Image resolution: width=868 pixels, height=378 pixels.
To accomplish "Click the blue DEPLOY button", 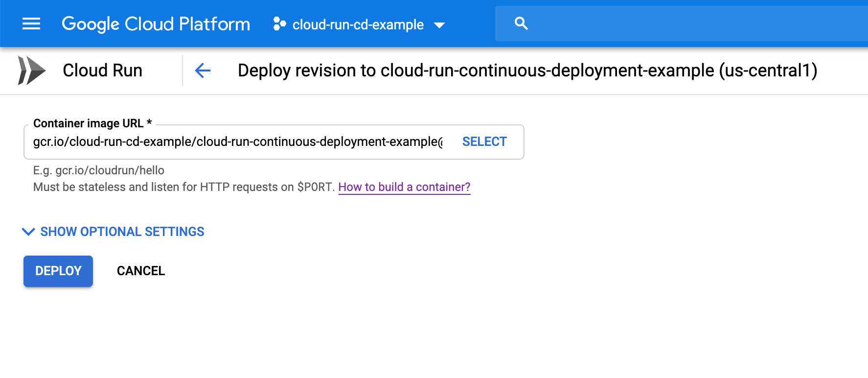I will (58, 271).
